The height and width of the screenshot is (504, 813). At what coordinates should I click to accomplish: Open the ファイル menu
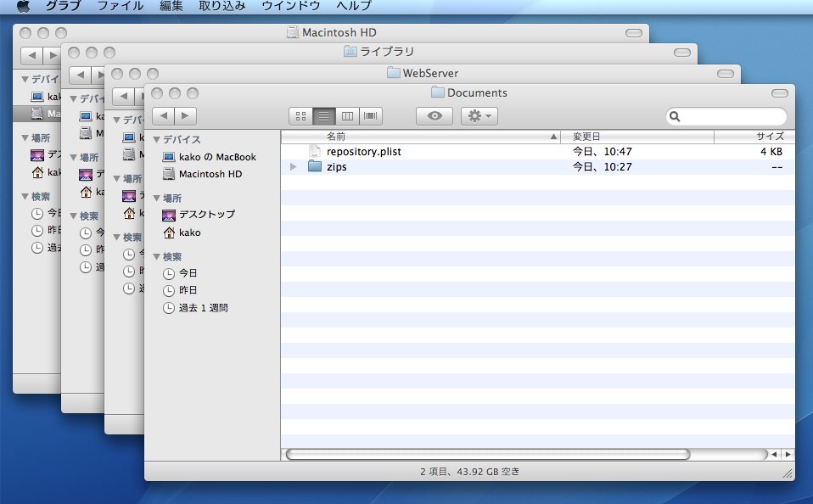pyautogui.click(x=121, y=6)
